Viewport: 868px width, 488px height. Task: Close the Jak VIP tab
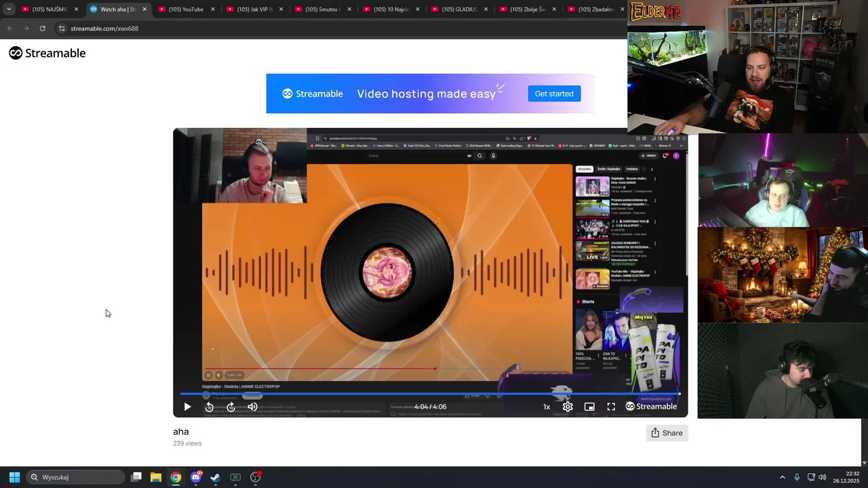tap(281, 9)
